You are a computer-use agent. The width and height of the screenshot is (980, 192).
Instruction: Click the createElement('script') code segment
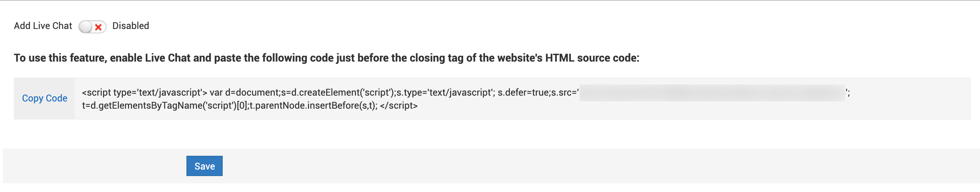(x=343, y=93)
